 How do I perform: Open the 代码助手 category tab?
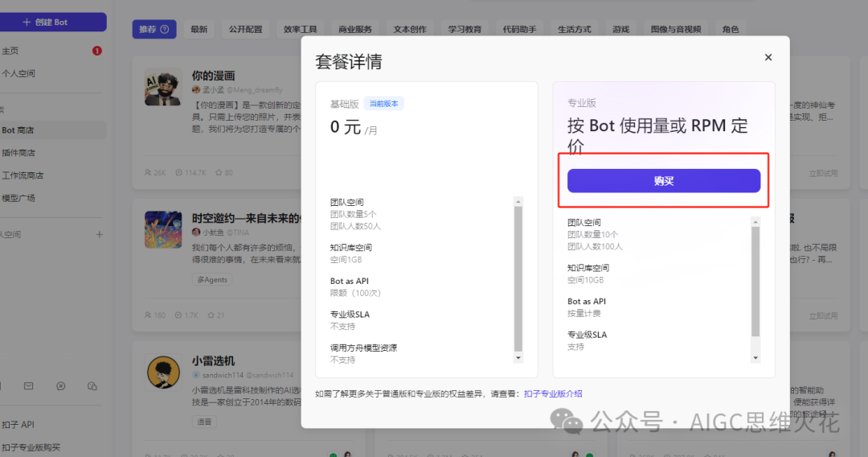coord(519,29)
